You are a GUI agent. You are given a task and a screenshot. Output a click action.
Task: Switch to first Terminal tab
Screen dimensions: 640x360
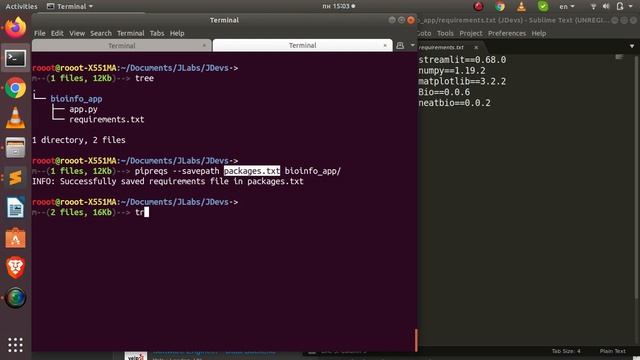[122, 45]
